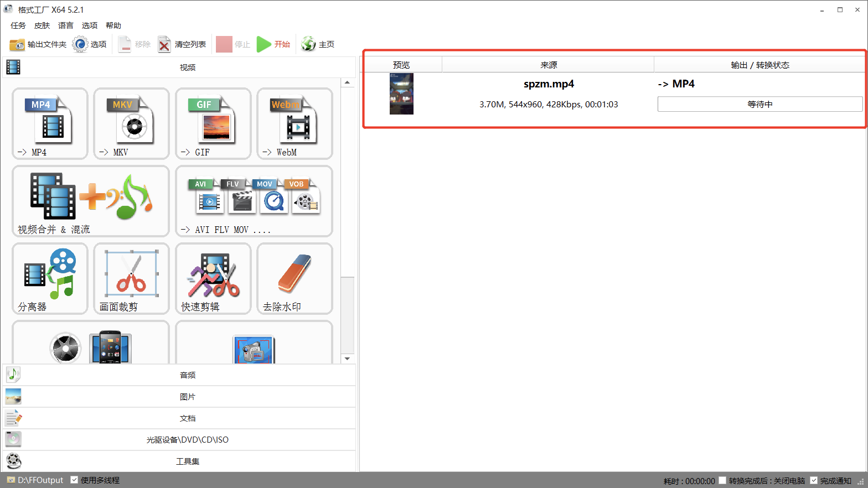This screenshot has width=868, height=488.
Task: Click the Clear list button
Action: click(x=182, y=44)
